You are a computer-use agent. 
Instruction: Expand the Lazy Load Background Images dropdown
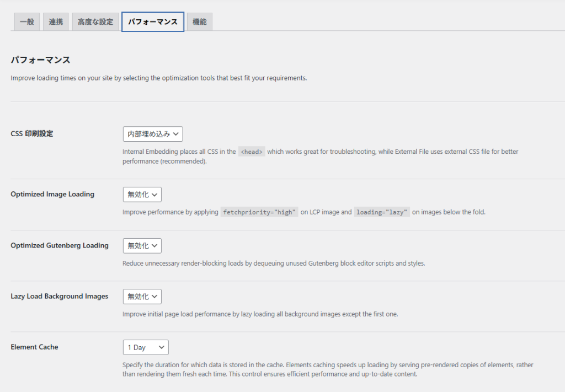pos(142,297)
